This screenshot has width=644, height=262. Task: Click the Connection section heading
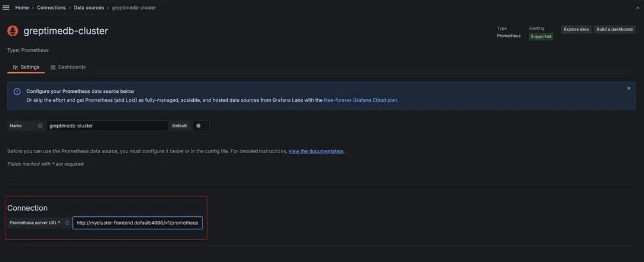(x=27, y=208)
